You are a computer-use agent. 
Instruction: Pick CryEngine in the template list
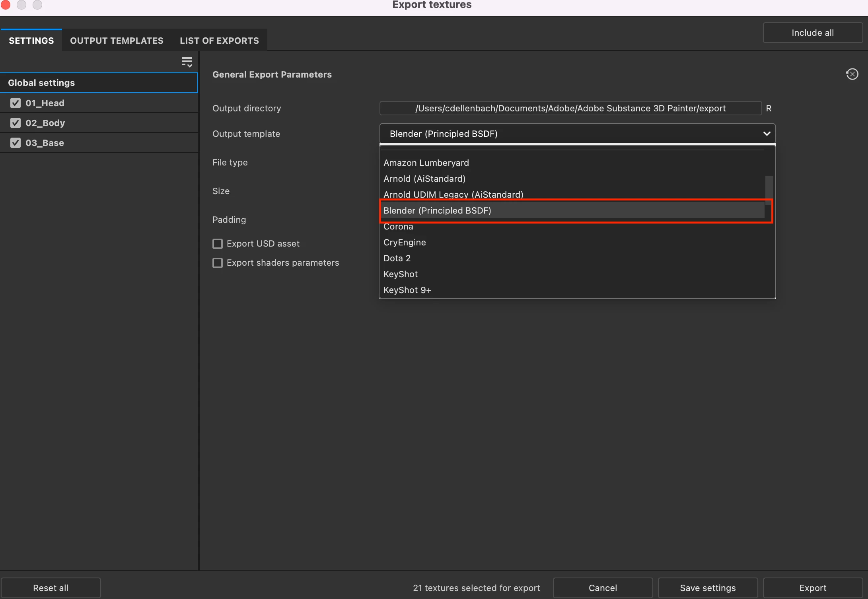point(404,242)
